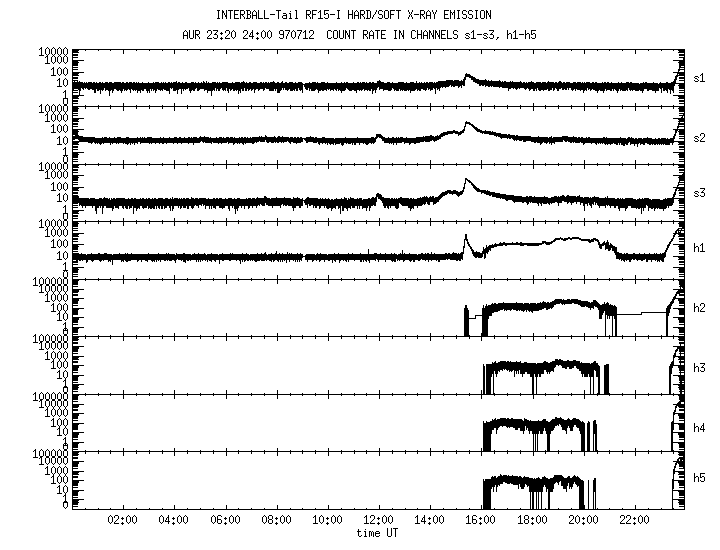Image resolution: width=720 pixels, height=550 pixels.
Task: Click the s1 panel flare peak
Action: coord(467,74)
